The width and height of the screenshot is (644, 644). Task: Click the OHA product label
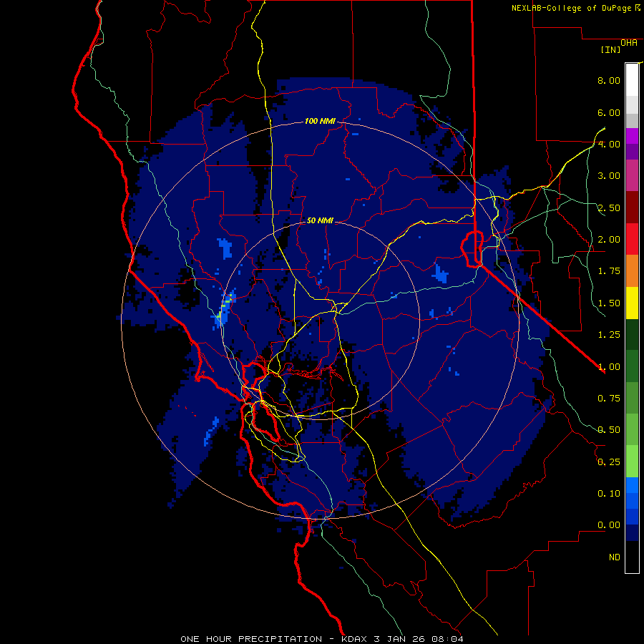point(629,43)
